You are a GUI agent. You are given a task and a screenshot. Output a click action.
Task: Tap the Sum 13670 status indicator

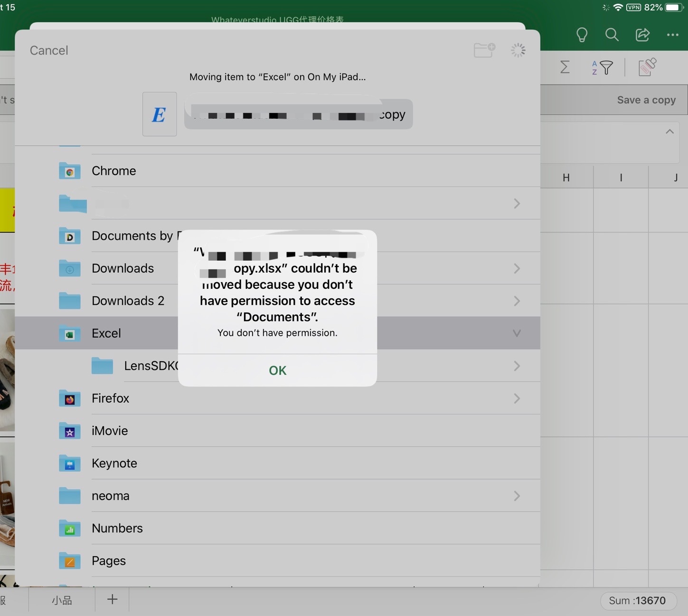point(637,600)
